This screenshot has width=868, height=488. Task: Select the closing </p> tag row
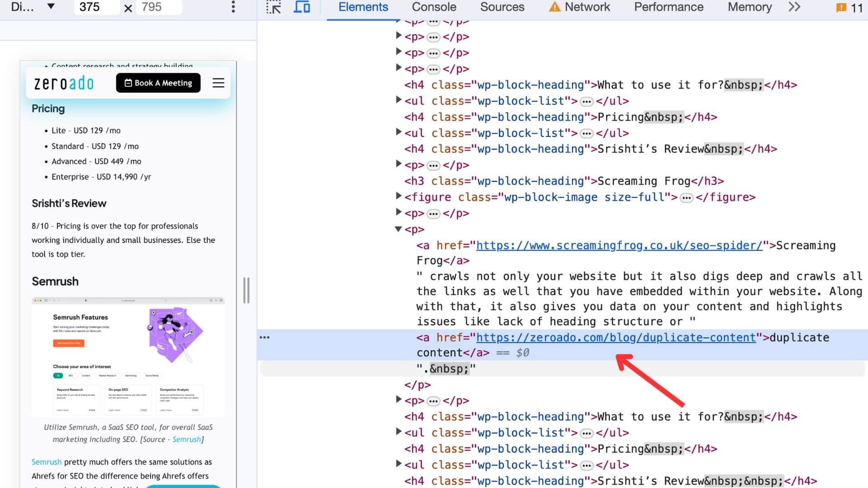pyautogui.click(x=418, y=385)
